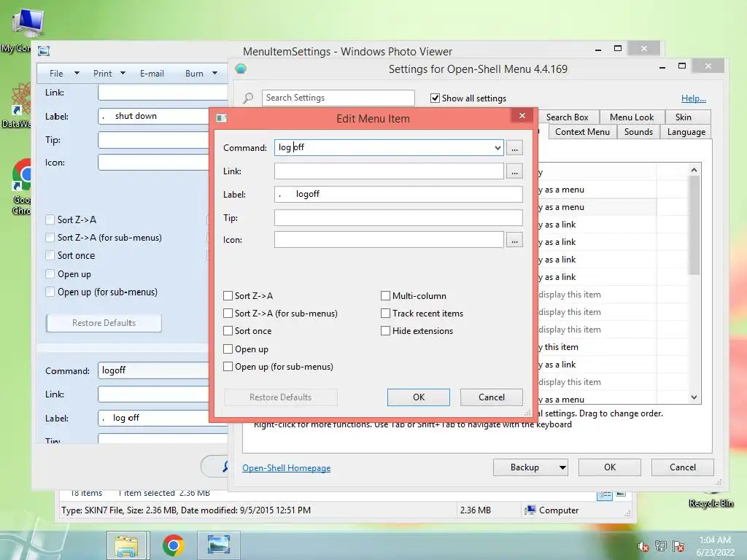Select the Photo Viewer taskbar icon
Image resolution: width=747 pixels, height=560 pixels.
pyautogui.click(x=219, y=545)
